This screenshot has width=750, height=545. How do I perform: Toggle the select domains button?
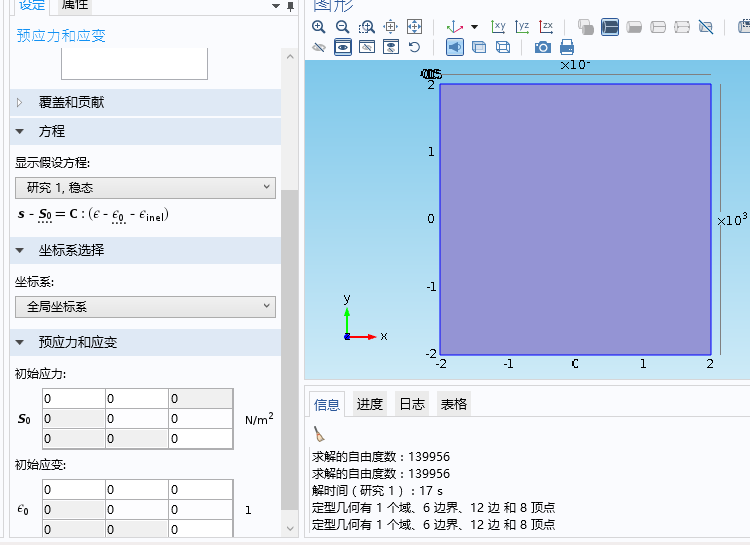coord(610,27)
